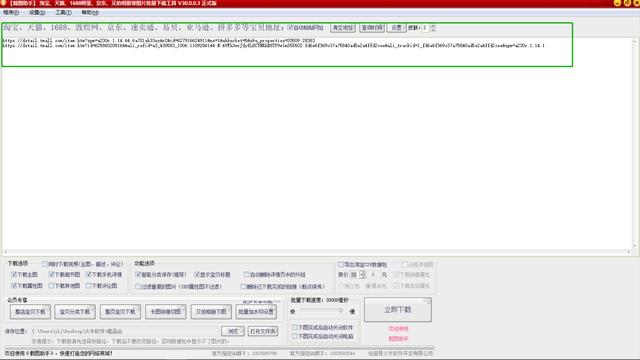
Task: Click the 打开文件夹 button
Action: pos(263,331)
